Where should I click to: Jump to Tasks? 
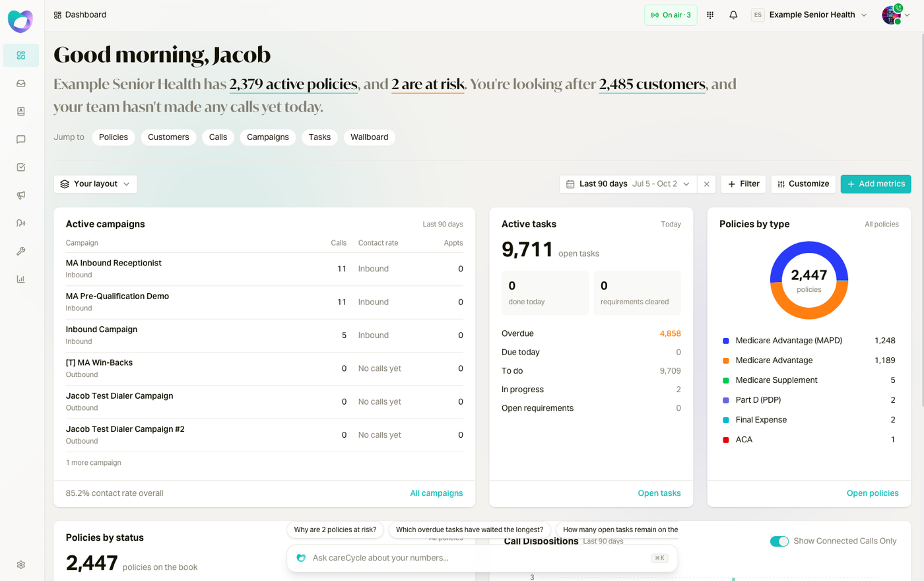319,137
